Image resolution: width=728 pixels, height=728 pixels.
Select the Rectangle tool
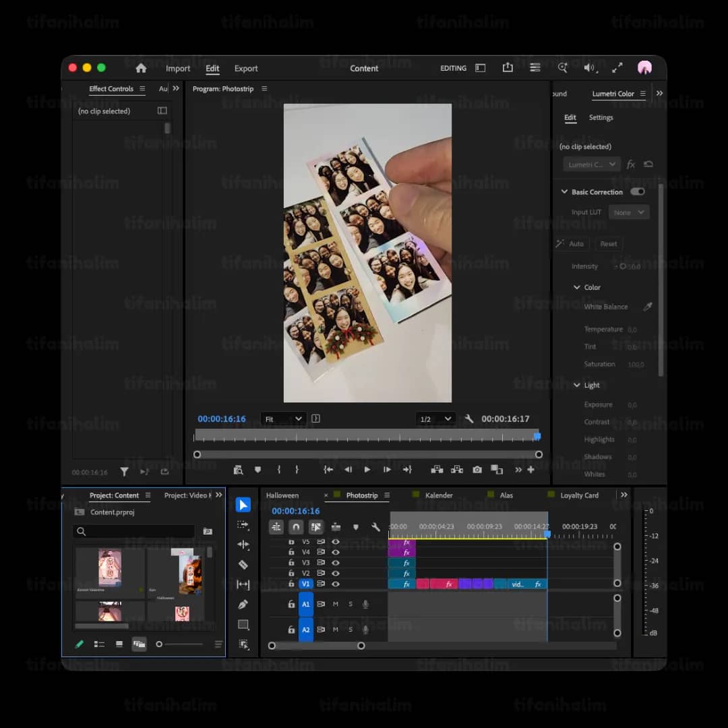(x=243, y=624)
